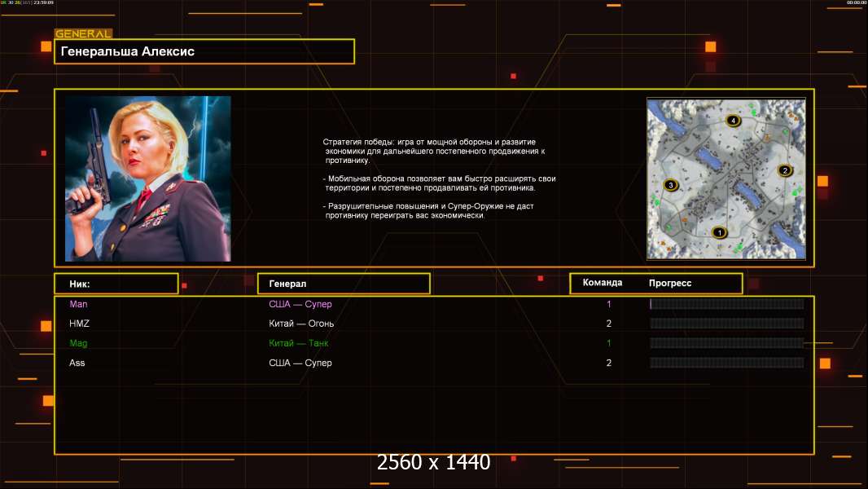
Task: Click 'США — Супер' in Man's row
Action: pos(300,304)
